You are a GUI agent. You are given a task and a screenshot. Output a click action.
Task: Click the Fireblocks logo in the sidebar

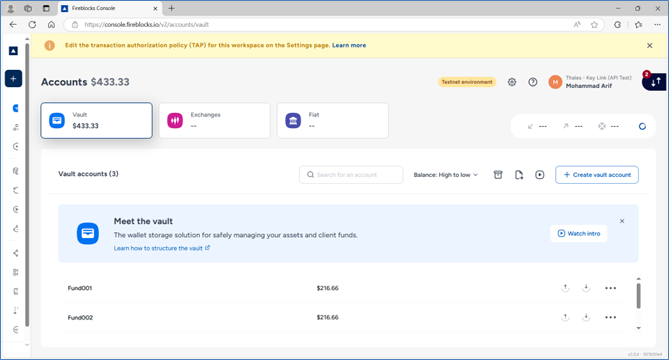(13, 51)
